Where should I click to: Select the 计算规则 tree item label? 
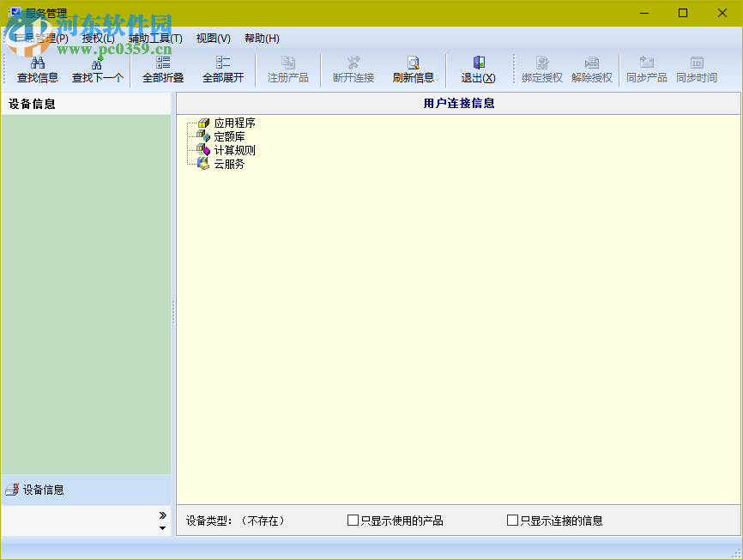(234, 150)
